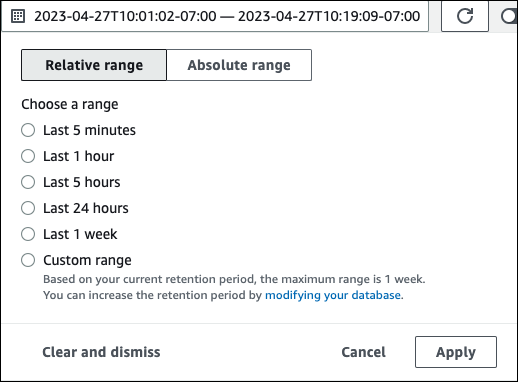Click the 'Last 1 week' label text
518x382 pixels.
pyautogui.click(x=80, y=234)
